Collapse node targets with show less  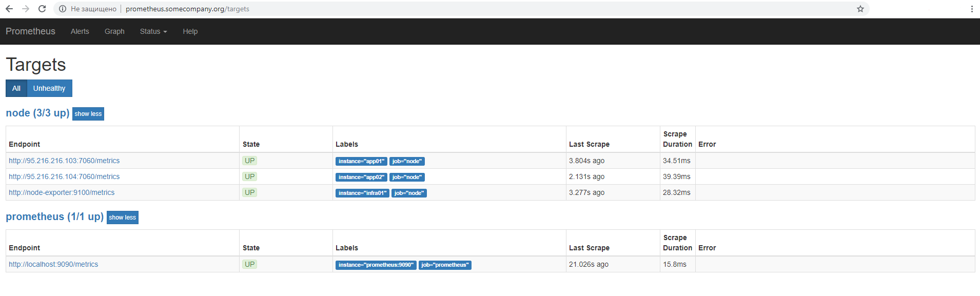[x=88, y=114]
